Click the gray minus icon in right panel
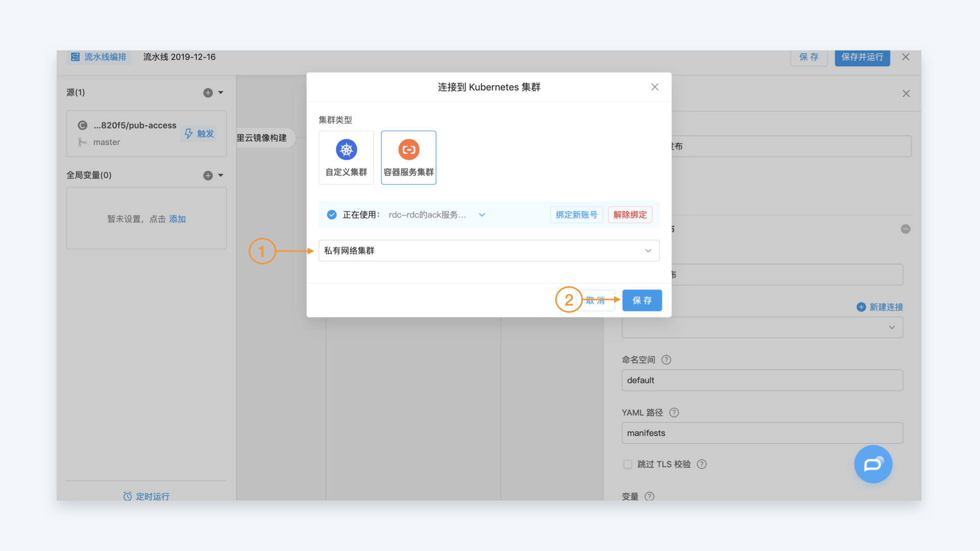The width and height of the screenshot is (980, 551). 905,229
